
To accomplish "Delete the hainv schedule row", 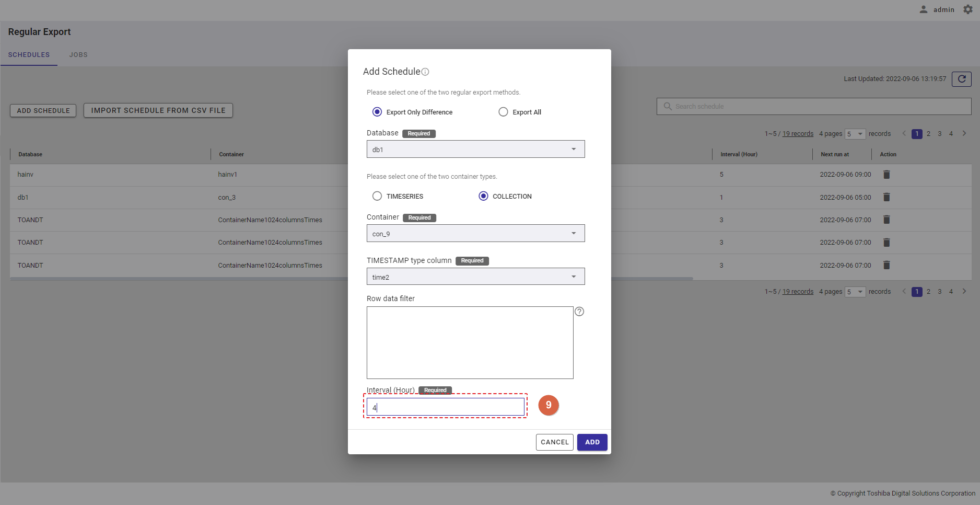I will click(x=886, y=175).
